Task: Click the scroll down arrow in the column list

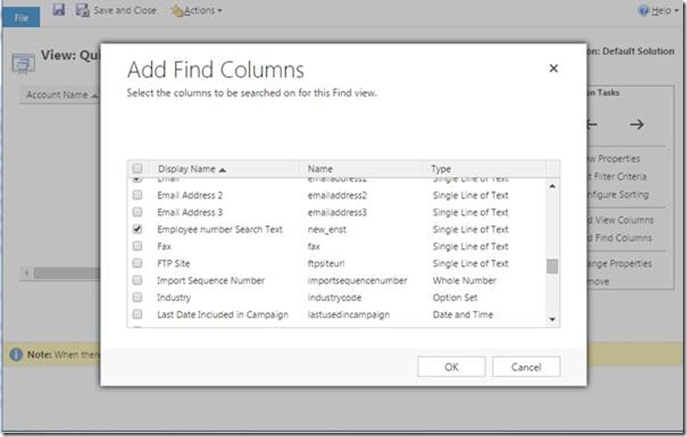Action: pyautogui.click(x=552, y=318)
